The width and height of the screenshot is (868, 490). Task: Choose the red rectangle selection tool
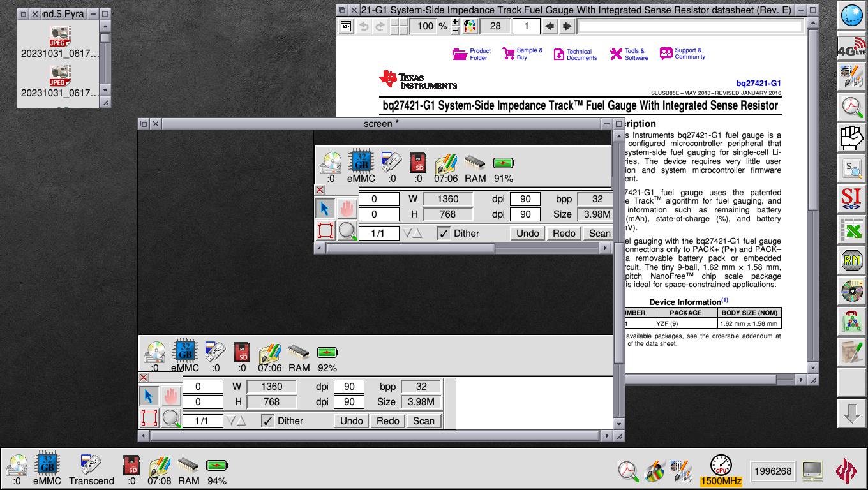(148, 418)
